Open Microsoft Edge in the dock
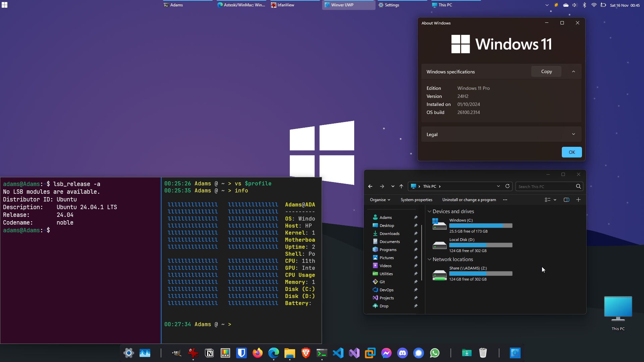The width and height of the screenshot is (644, 362). coord(274,353)
